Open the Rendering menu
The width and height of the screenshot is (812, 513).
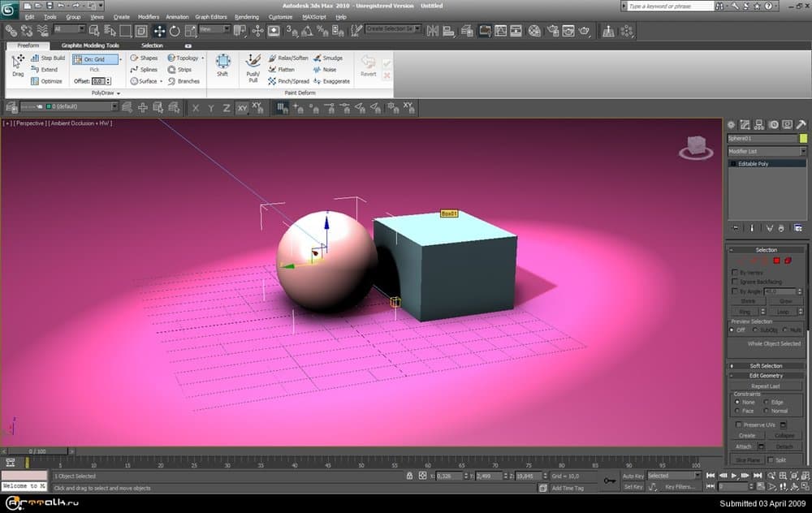[246, 16]
